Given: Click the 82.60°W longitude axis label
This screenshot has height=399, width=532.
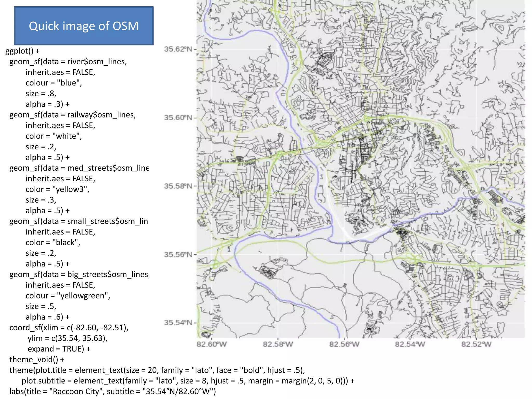Looking at the screenshot, I should tap(211, 344).
